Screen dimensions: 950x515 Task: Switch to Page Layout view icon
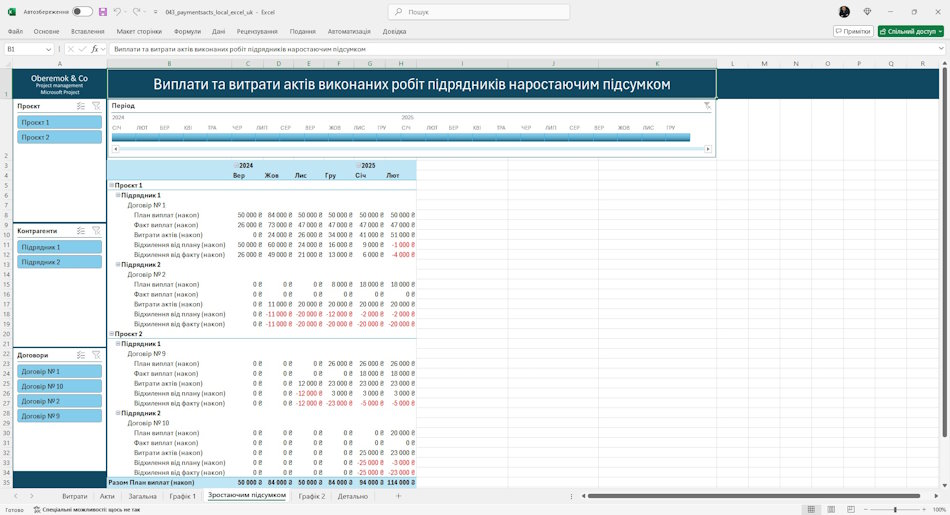(x=831, y=510)
